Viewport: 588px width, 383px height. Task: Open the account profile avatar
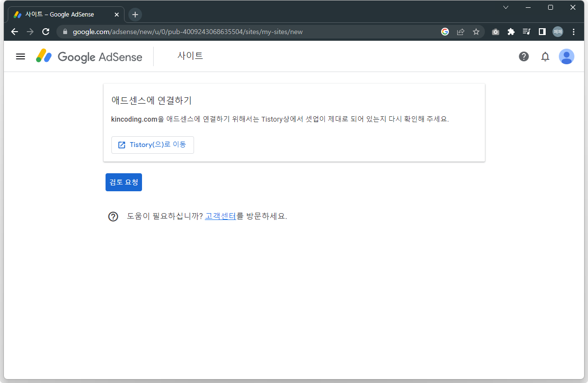pos(567,56)
